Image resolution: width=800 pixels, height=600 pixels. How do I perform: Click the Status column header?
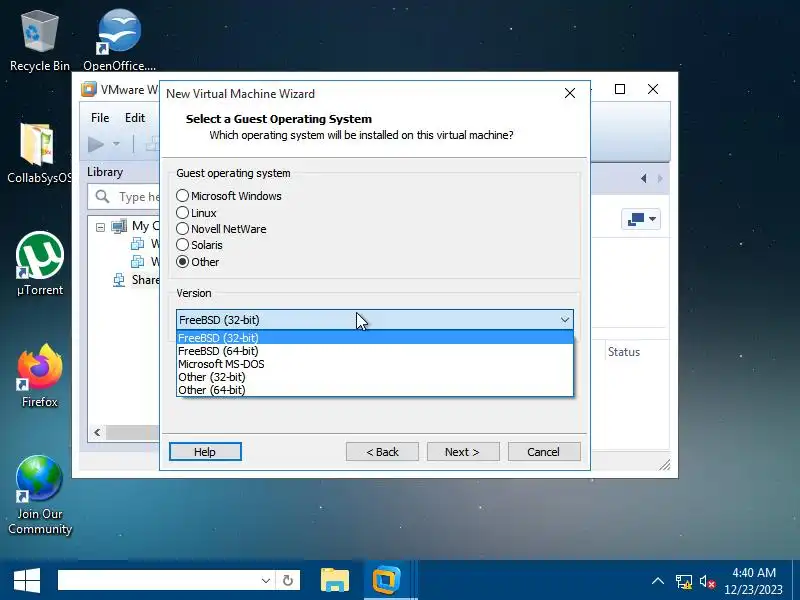623,352
